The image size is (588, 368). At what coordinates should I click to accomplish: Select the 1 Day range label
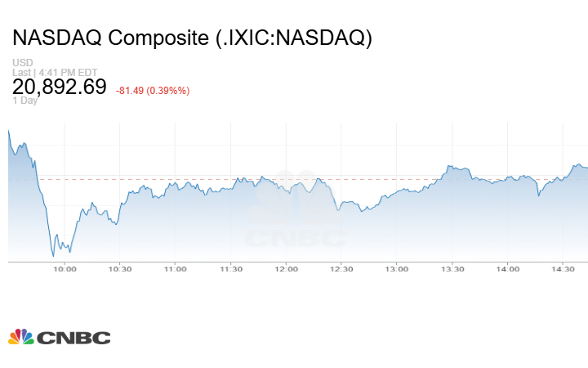click(24, 101)
